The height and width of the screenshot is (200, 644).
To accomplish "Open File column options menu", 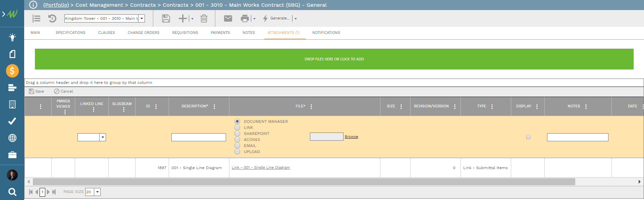I will pyautogui.click(x=311, y=107).
